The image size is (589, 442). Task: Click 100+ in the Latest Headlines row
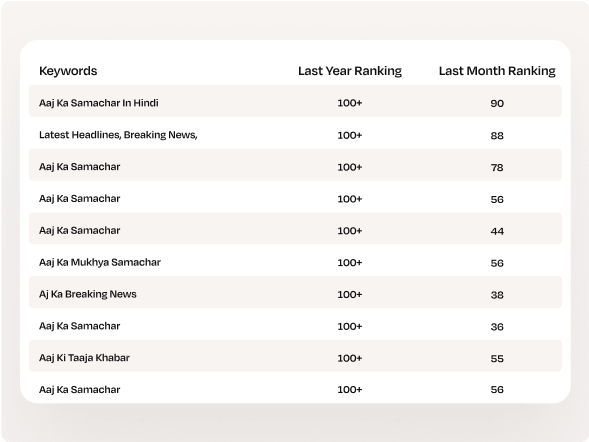tap(350, 135)
